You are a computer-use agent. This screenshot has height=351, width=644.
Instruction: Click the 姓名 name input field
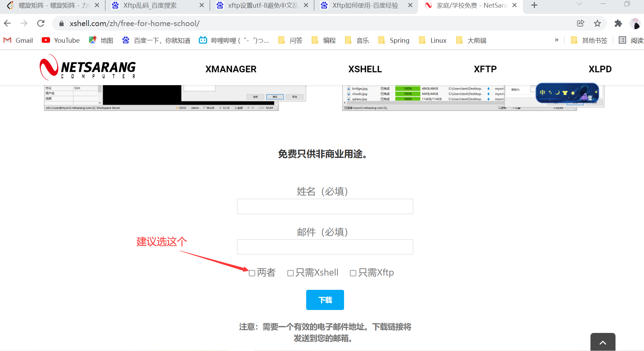pos(325,206)
